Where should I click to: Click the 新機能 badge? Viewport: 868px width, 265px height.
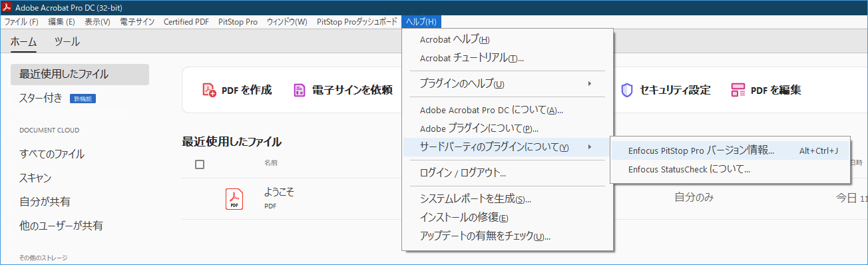(83, 99)
